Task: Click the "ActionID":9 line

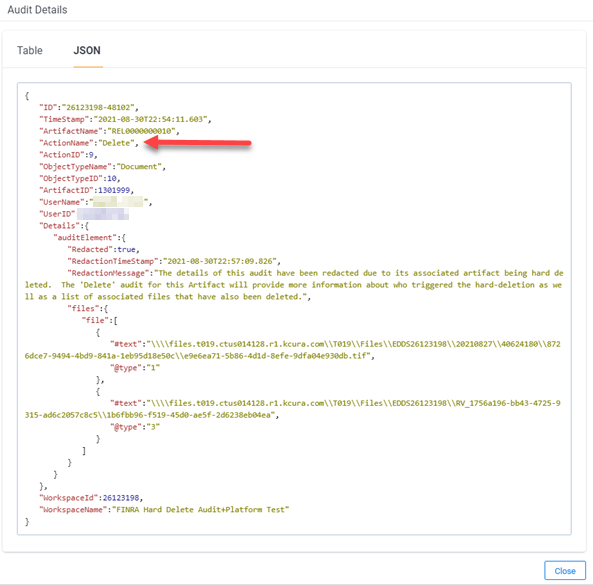Action: (x=68, y=155)
